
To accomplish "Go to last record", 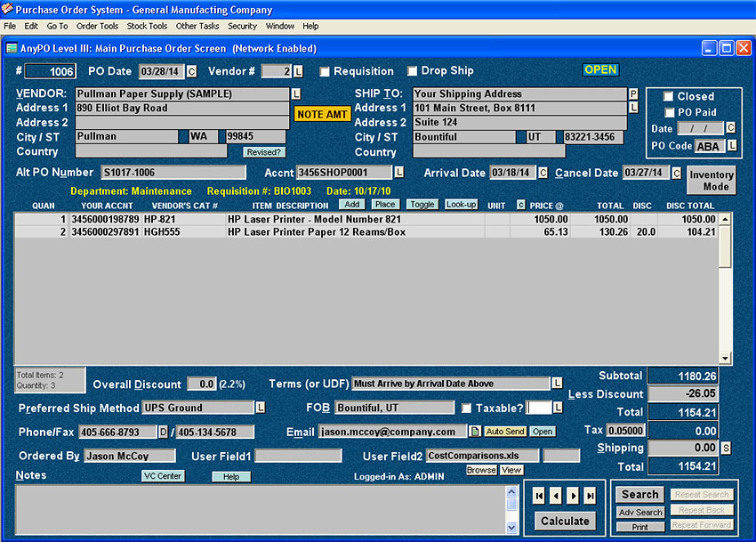I will tap(590, 496).
